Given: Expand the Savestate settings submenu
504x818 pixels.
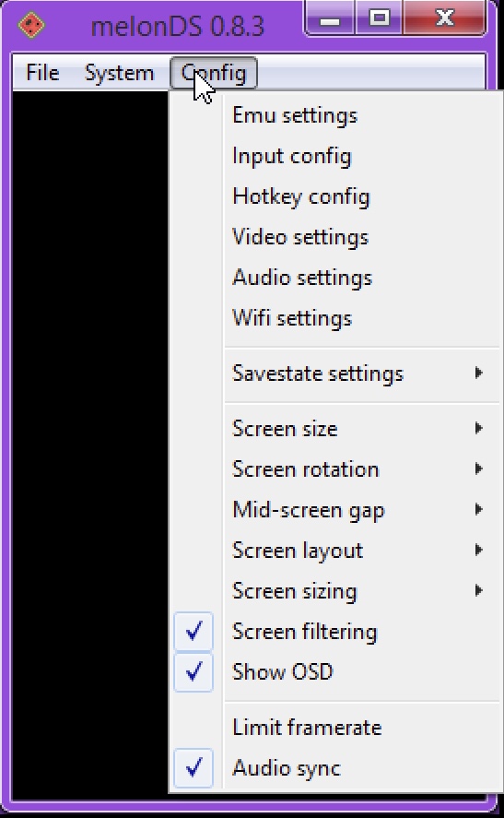Looking at the screenshot, I should (336, 373).
